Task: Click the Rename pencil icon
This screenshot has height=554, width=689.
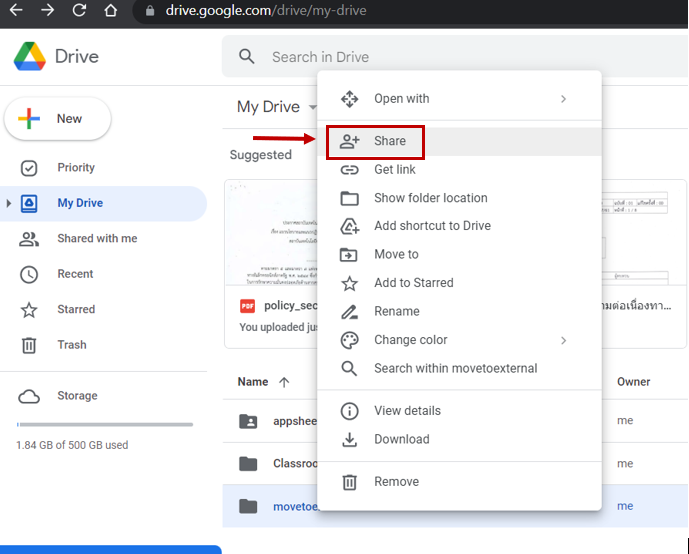Action: [x=349, y=312]
